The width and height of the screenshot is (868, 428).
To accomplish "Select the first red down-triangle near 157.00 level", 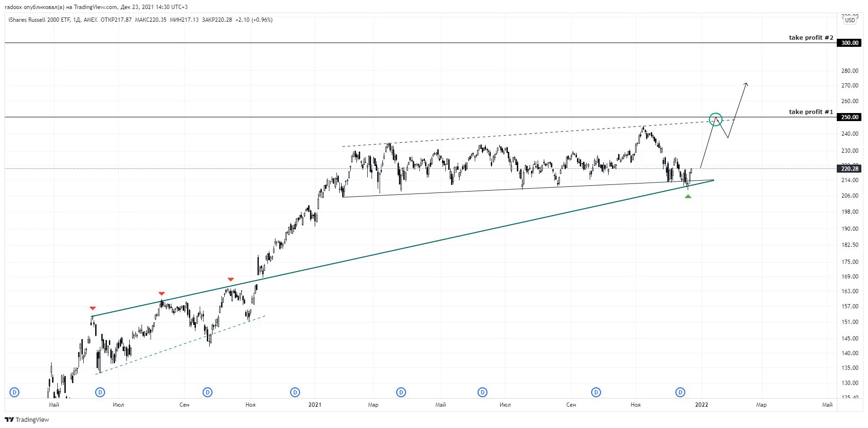I will click(x=93, y=308).
